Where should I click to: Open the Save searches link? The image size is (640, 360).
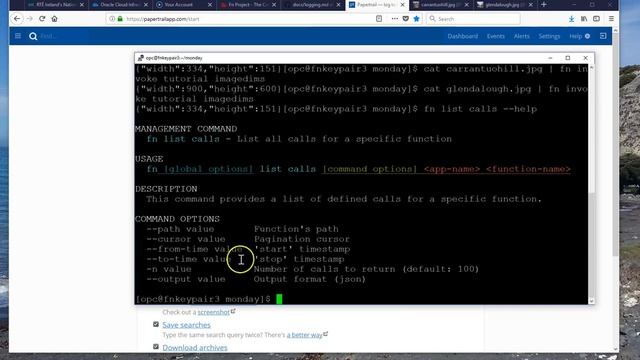[187, 325]
